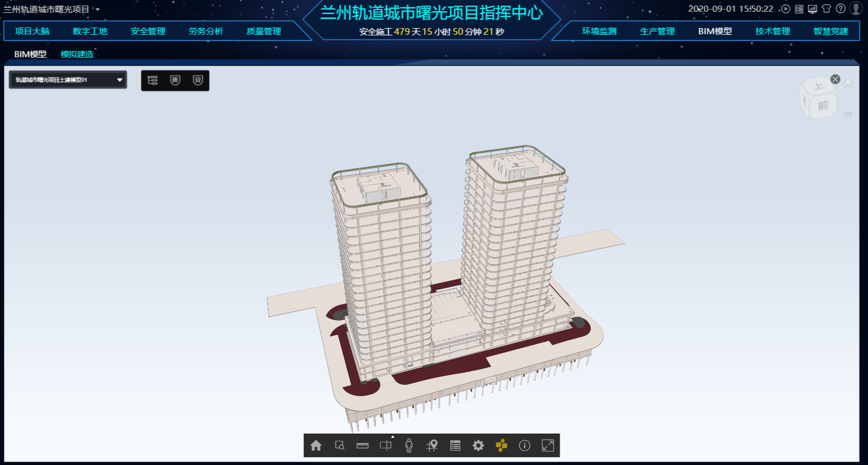Open 环境监测 menu
Image resolution: width=868 pixels, height=465 pixels.
pyautogui.click(x=599, y=31)
